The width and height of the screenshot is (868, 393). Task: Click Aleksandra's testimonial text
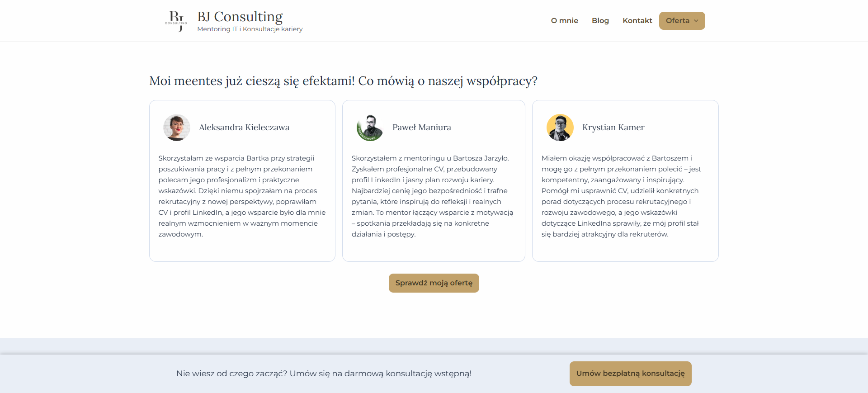click(242, 196)
